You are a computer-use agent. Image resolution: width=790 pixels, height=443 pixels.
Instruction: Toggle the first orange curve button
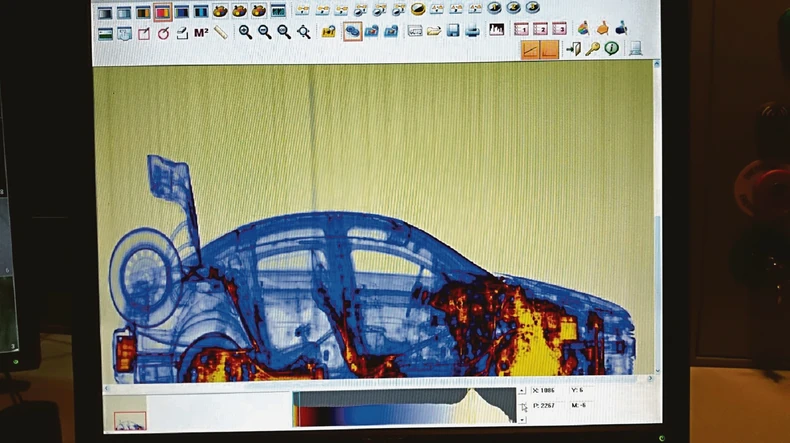(530, 49)
